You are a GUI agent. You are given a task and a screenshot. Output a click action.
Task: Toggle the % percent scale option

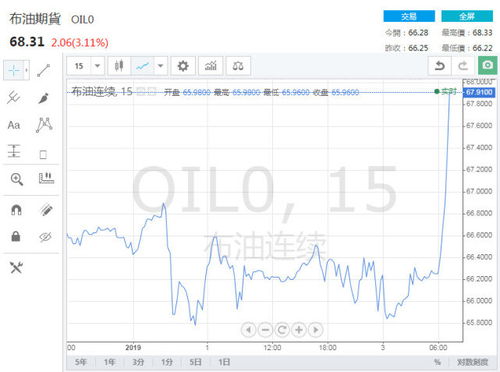[437, 362]
